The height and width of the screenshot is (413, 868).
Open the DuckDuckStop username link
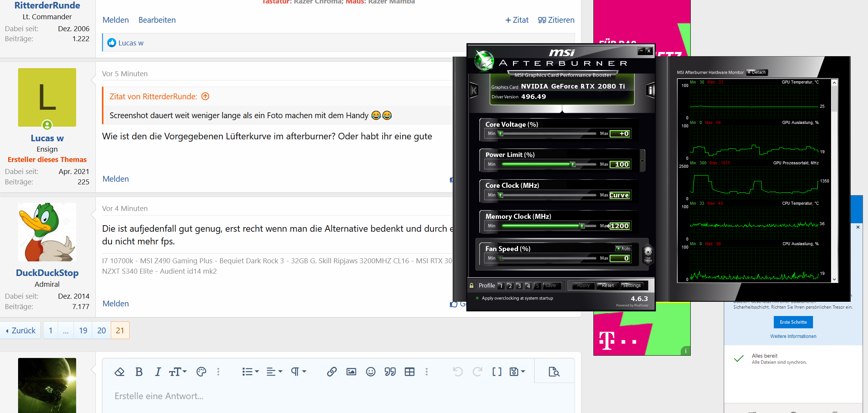(47, 273)
